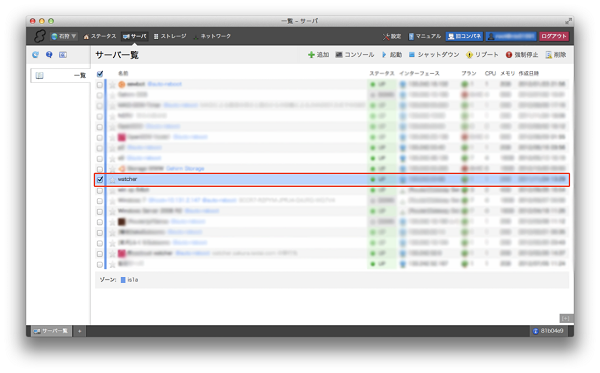Viewport: 600px width, 373px height.
Task: Click the 旧コンパネ button
Action: coord(465,36)
